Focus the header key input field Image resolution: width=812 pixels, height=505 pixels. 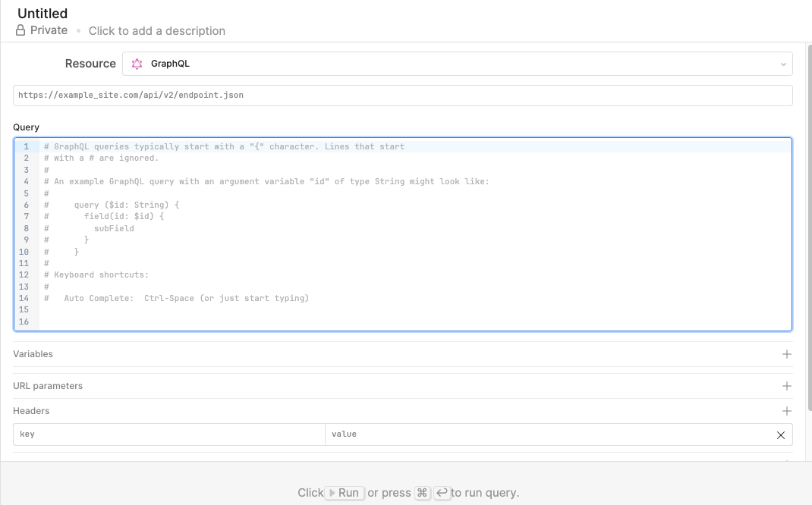pyautogui.click(x=168, y=434)
